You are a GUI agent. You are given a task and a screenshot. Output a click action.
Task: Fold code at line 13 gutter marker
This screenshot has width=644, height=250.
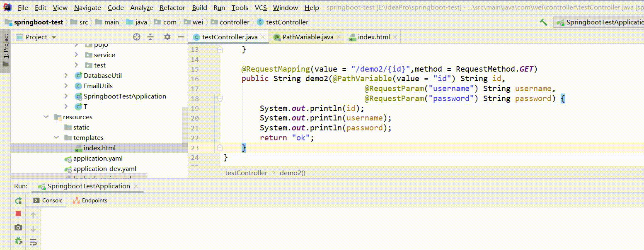(220, 49)
